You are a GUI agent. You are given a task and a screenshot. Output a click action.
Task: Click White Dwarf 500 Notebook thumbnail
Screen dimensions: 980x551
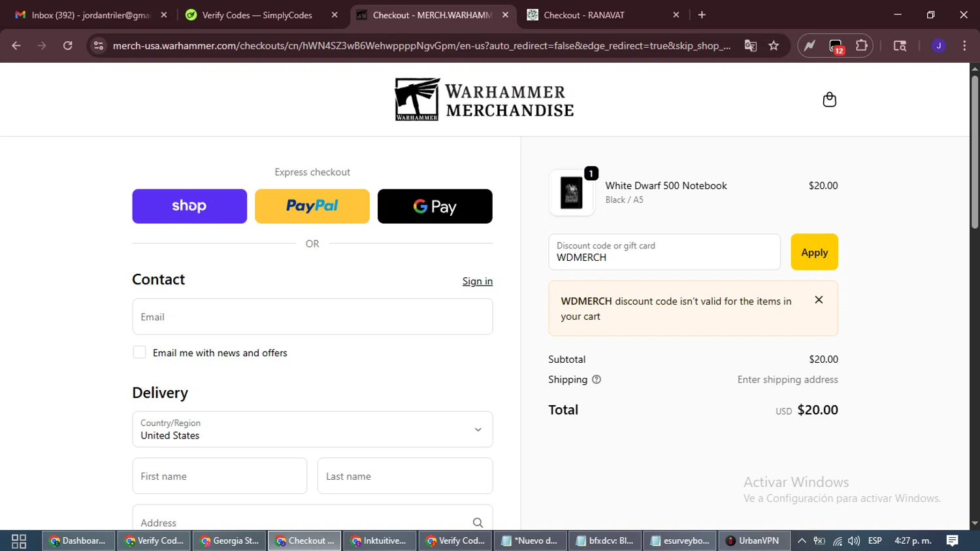click(x=572, y=193)
